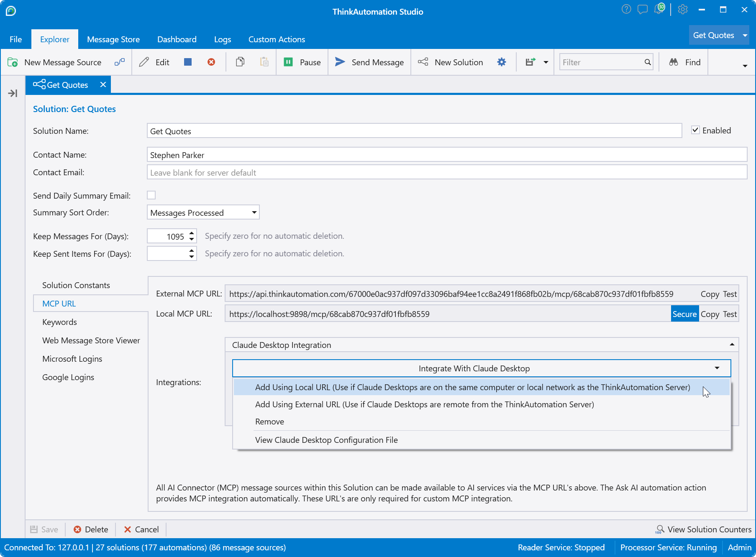Toggle the Enabled checkbox
This screenshot has width=756, height=557.
[x=695, y=130]
